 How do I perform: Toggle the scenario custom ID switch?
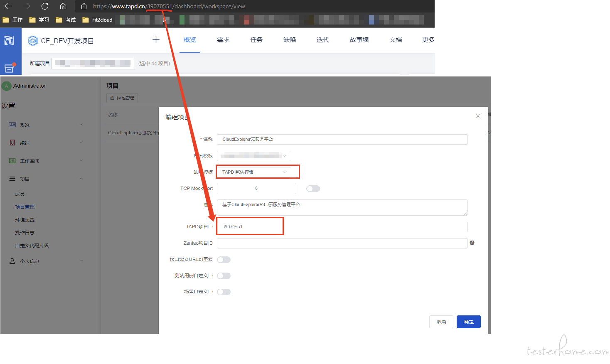224,292
